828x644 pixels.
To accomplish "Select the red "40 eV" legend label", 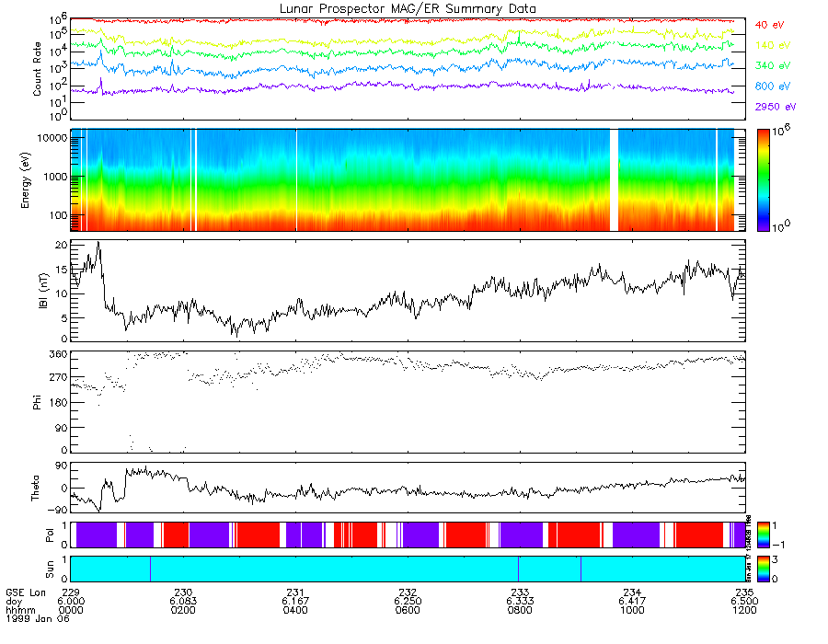I will coord(769,25).
